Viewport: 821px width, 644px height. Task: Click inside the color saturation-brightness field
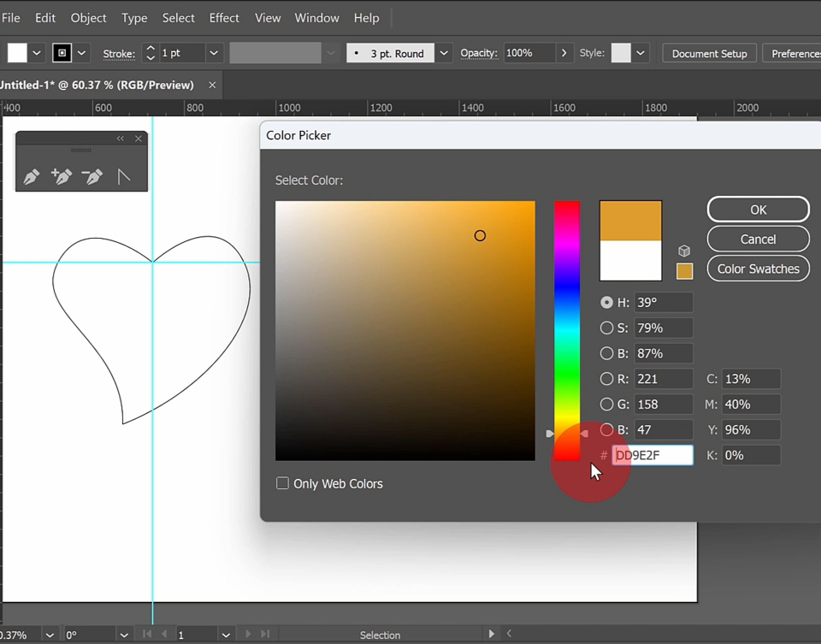405,330
